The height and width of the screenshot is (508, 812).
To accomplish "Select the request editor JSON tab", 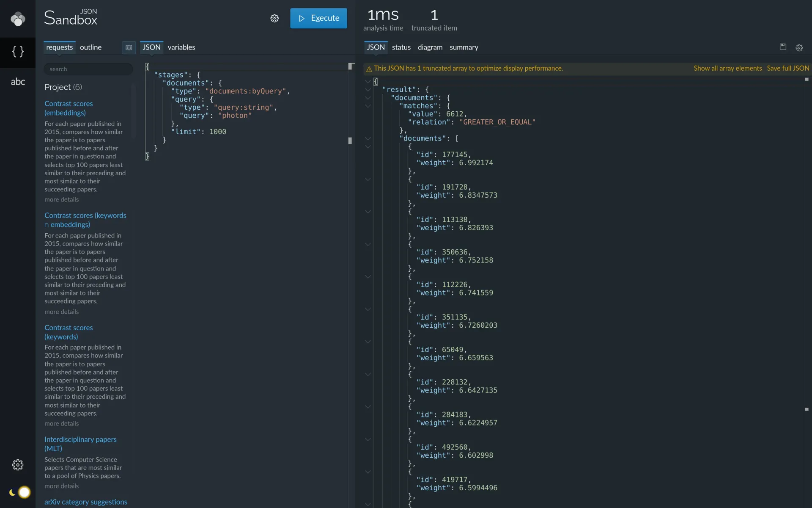I will [151, 47].
